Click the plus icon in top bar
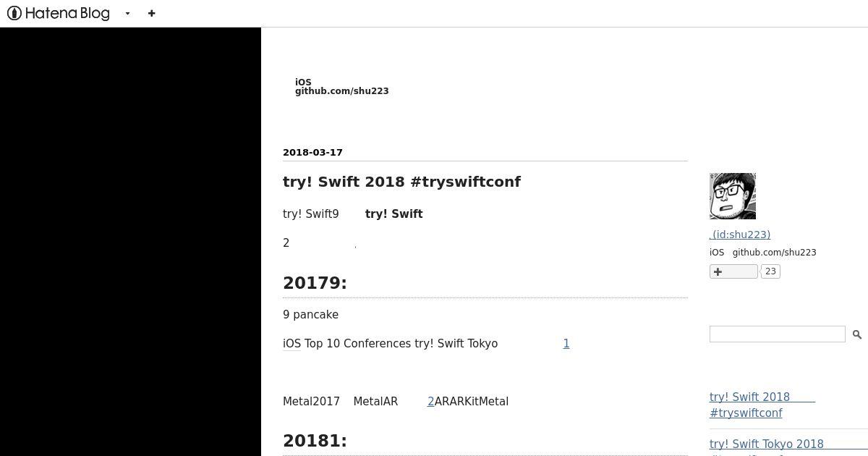This screenshot has height=456, width=868. click(x=151, y=13)
